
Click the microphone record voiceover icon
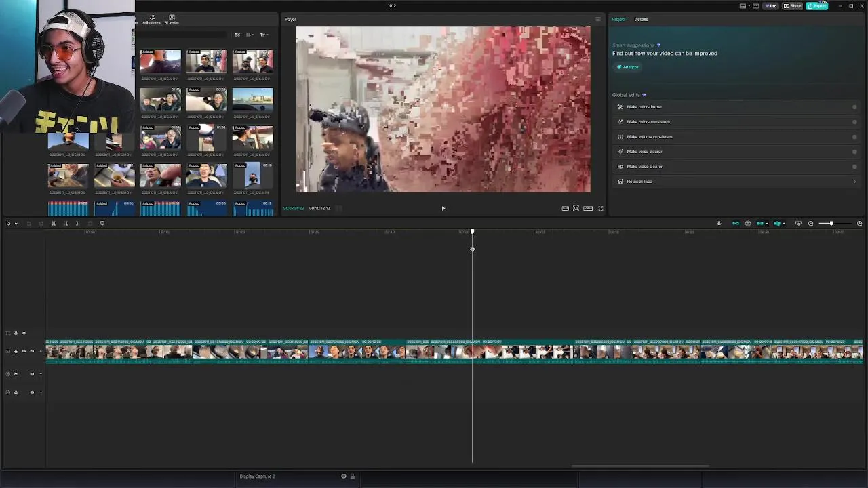pyautogui.click(x=719, y=223)
